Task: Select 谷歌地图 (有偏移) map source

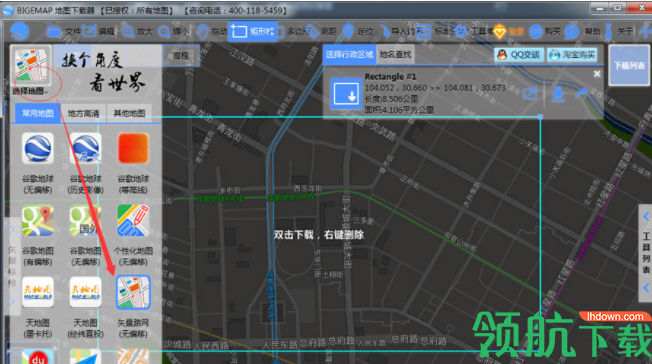Action: 38,235
